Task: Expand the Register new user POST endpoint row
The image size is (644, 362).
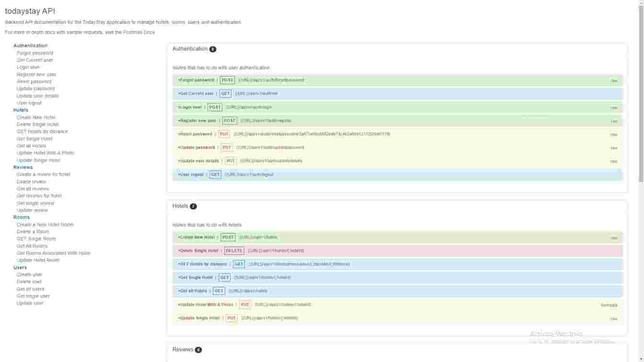Action: (397, 121)
